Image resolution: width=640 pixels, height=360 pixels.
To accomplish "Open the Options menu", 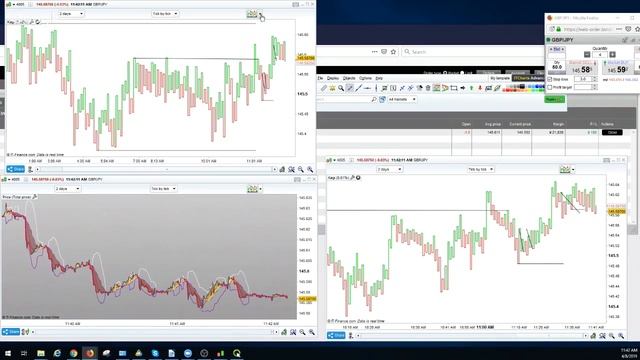I will [365, 78].
